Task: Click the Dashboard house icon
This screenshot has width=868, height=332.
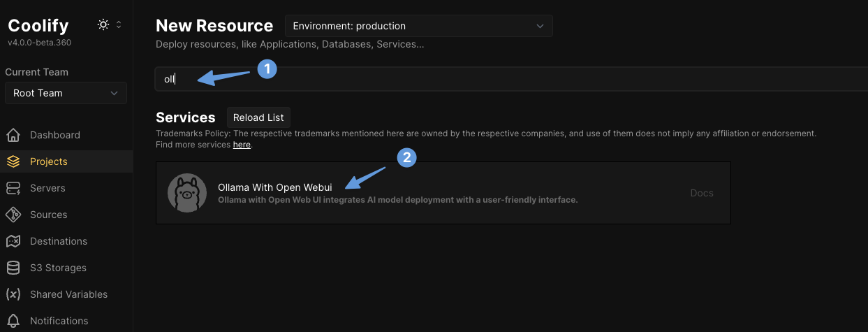Action: tap(13, 135)
